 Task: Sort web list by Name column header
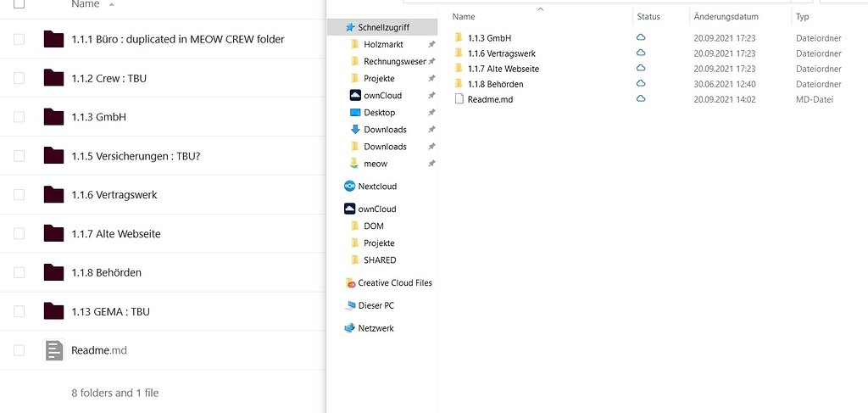pyautogui.click(x=86, y=4)
